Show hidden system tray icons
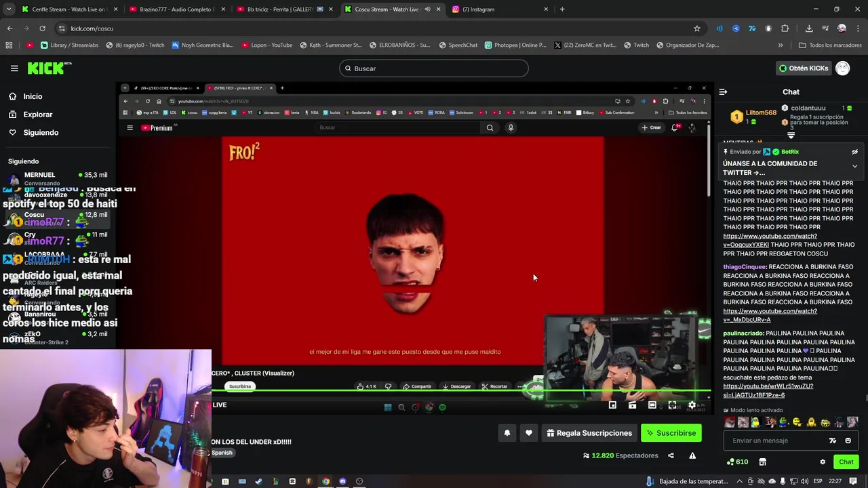 (x=740, y=481)
